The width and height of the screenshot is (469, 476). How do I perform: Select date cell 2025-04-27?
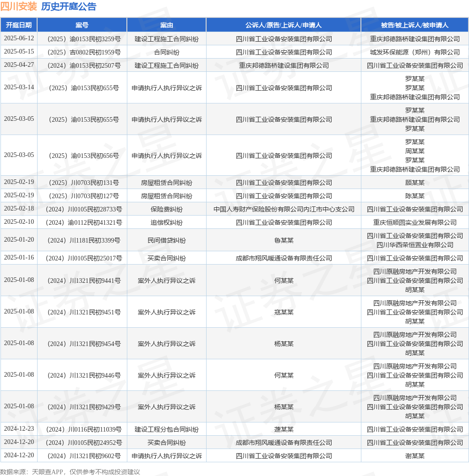pos(19,65)
